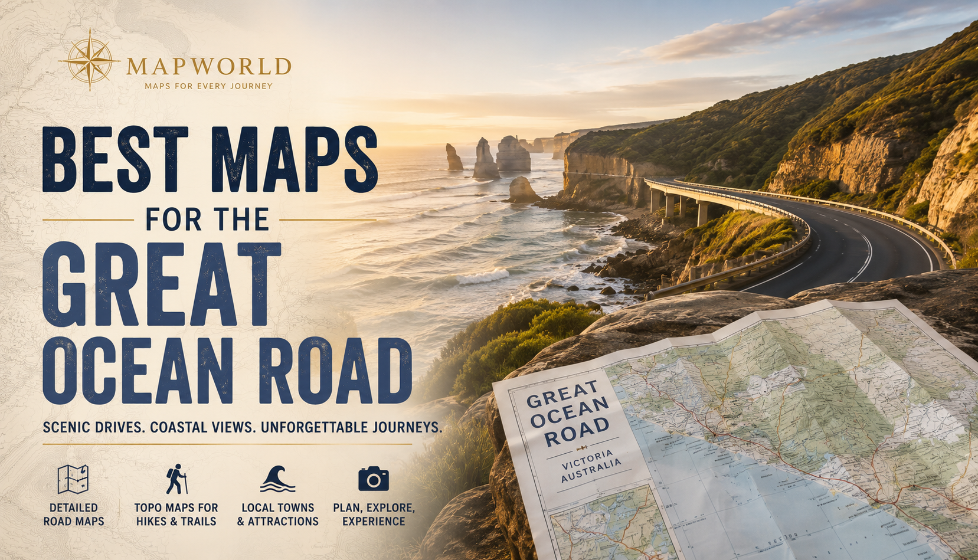Click the 'BEST MAPS' headline
This screenshot has width=978, height=560.
210,161
